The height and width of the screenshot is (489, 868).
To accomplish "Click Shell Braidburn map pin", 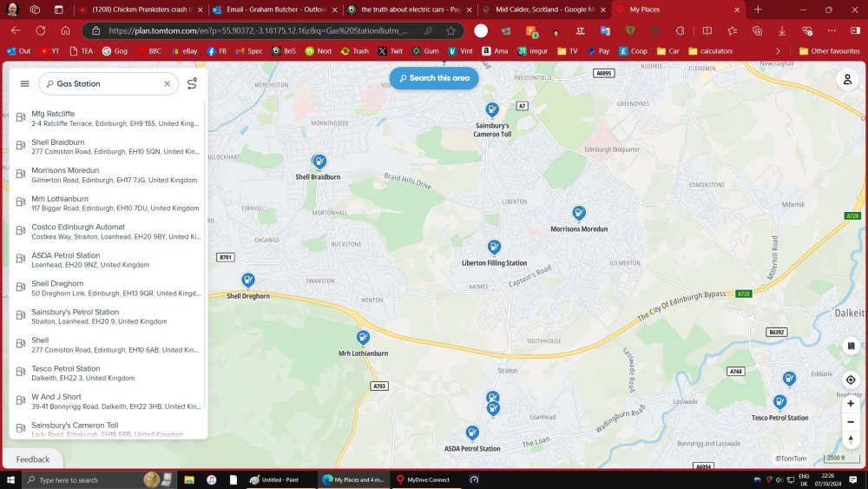I will pyautogui.click(x=319, y=162).
